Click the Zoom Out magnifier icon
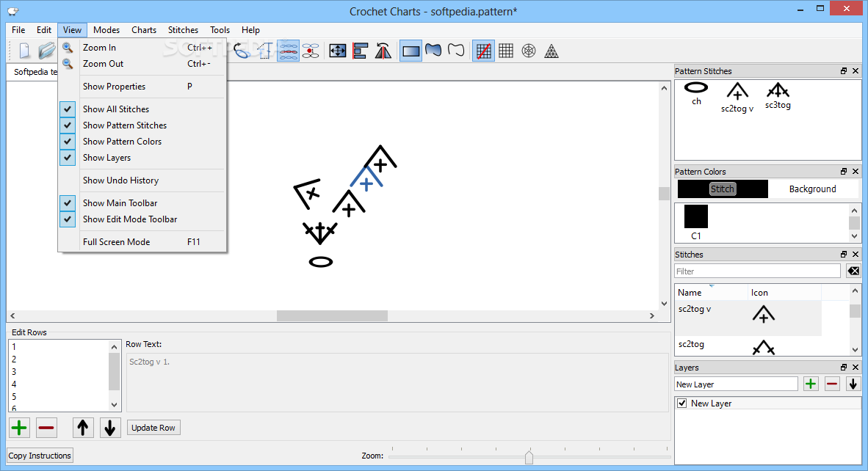The width and height of the screenshot is (868, 471). click(68, 64)
